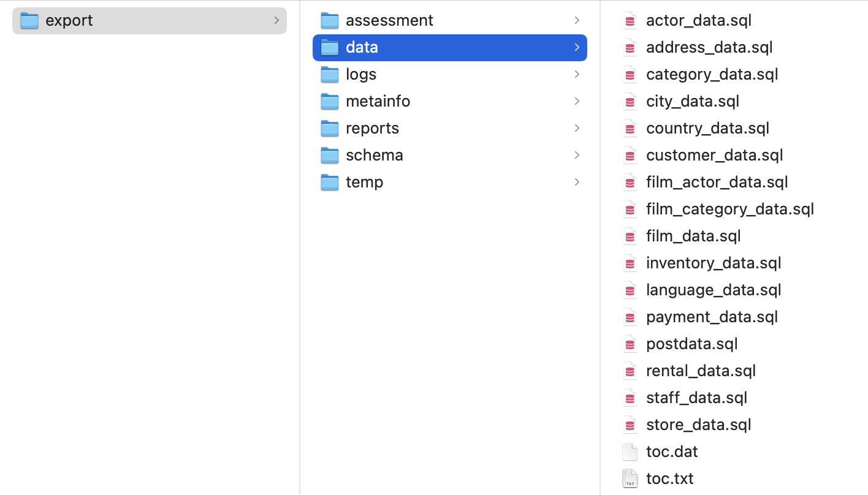The image size is (868, 495).
Task: Select the data folder
Action: pyautogui.click(x=362, y=47)
